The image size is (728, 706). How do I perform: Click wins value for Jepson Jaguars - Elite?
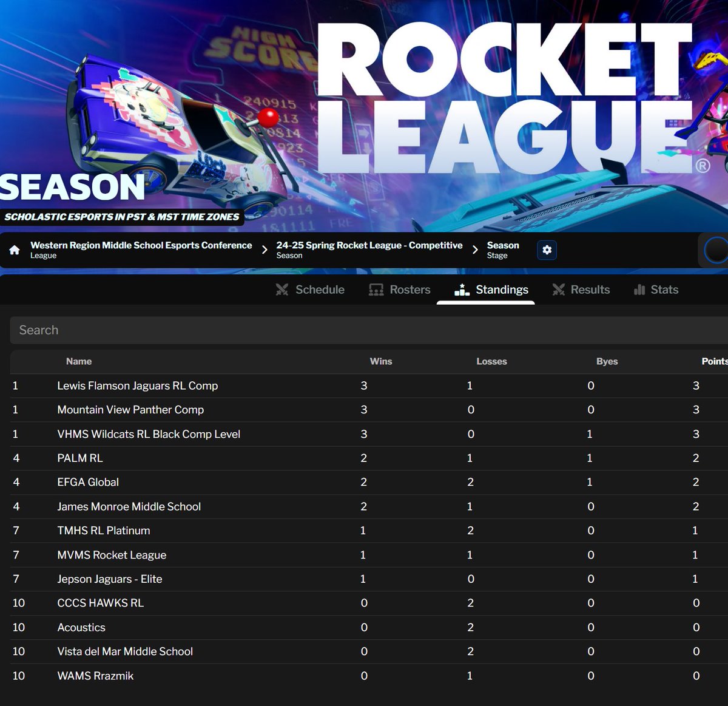[363, 579]
